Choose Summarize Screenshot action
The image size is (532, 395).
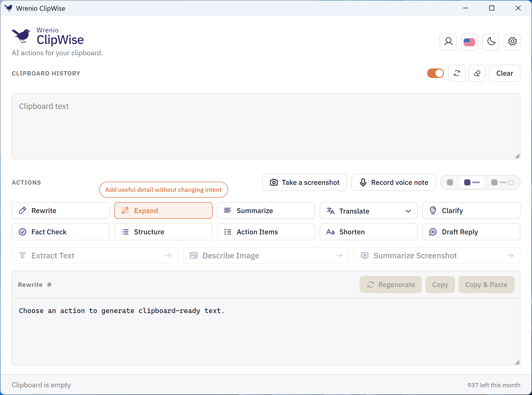(x=437, y=256)
